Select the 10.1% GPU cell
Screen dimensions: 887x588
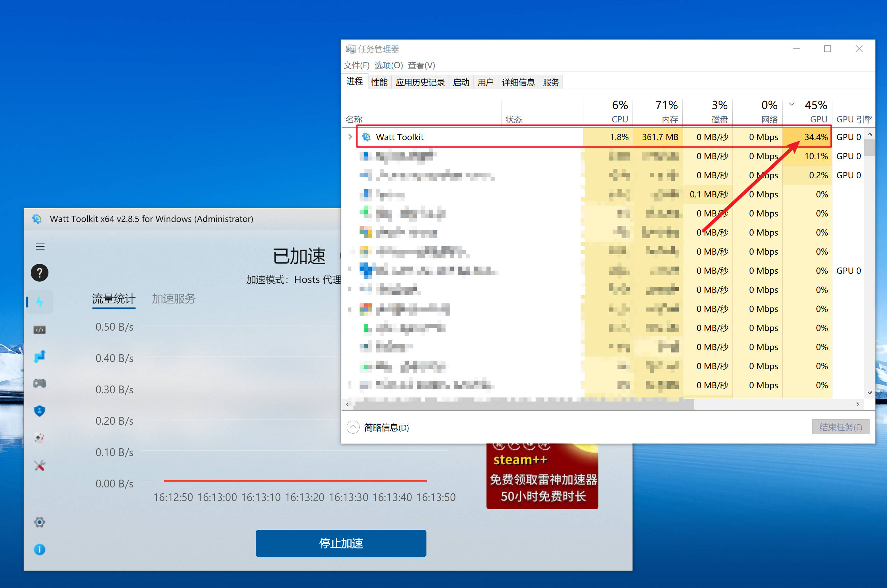pos(807,156)
